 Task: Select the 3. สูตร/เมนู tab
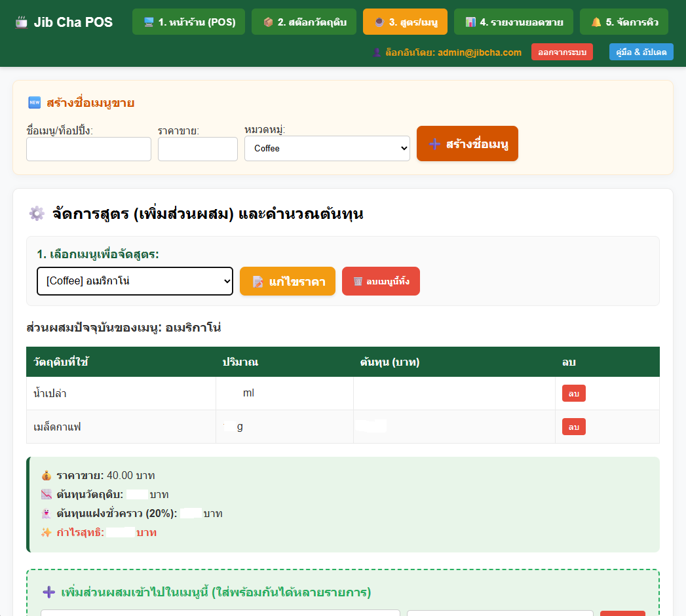click(x=405, y=22)
